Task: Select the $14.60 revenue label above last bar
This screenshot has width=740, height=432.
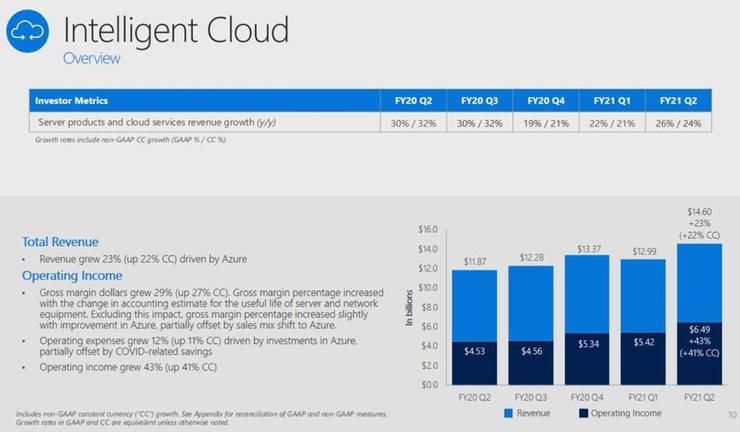Action: pos(699,212)
